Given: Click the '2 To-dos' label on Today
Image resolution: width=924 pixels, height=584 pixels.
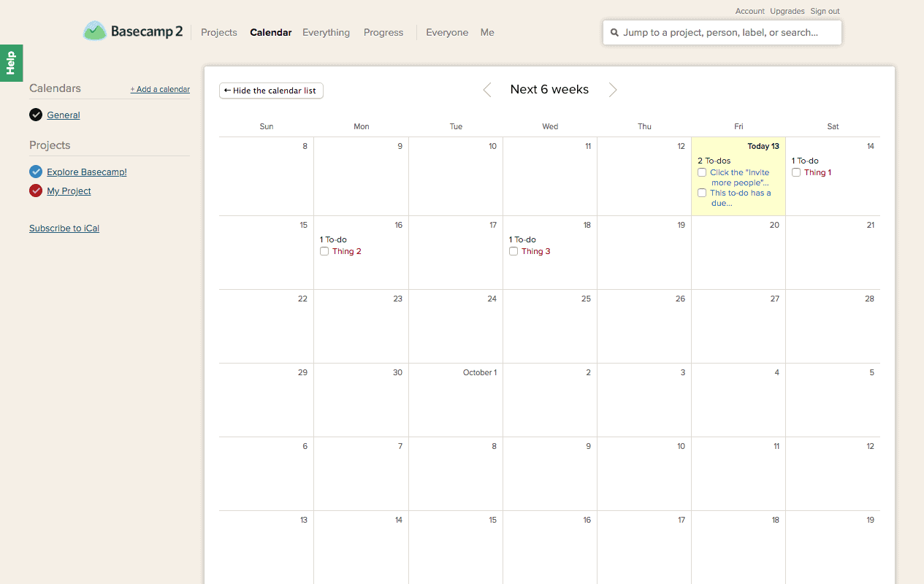Looking at the screenshot, I should [714, 161].
